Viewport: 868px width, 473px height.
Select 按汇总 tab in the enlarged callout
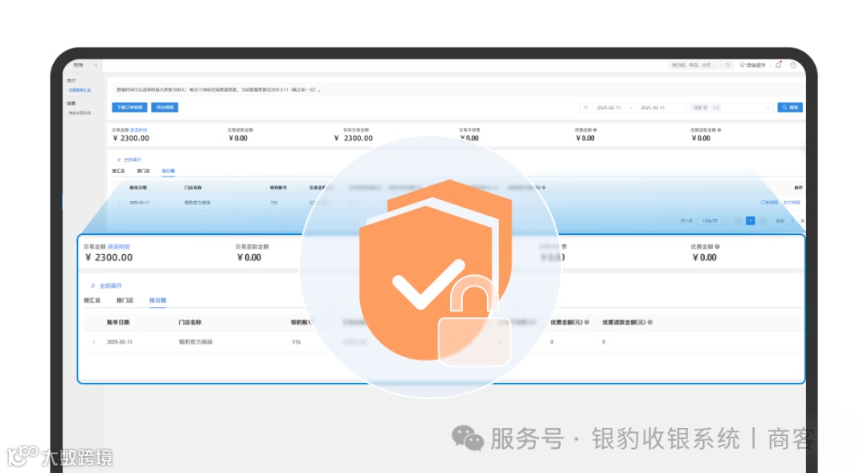(x=92, y=300)
